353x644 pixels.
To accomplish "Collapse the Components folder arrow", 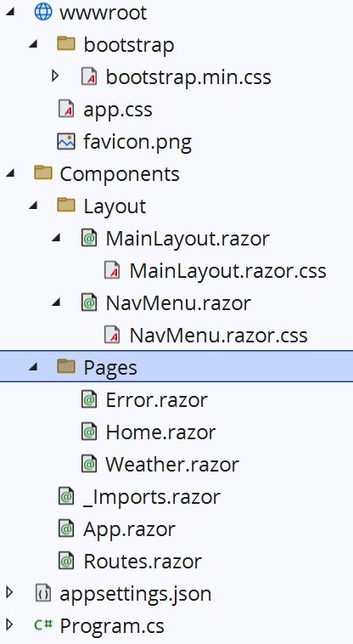I will 10,173.
